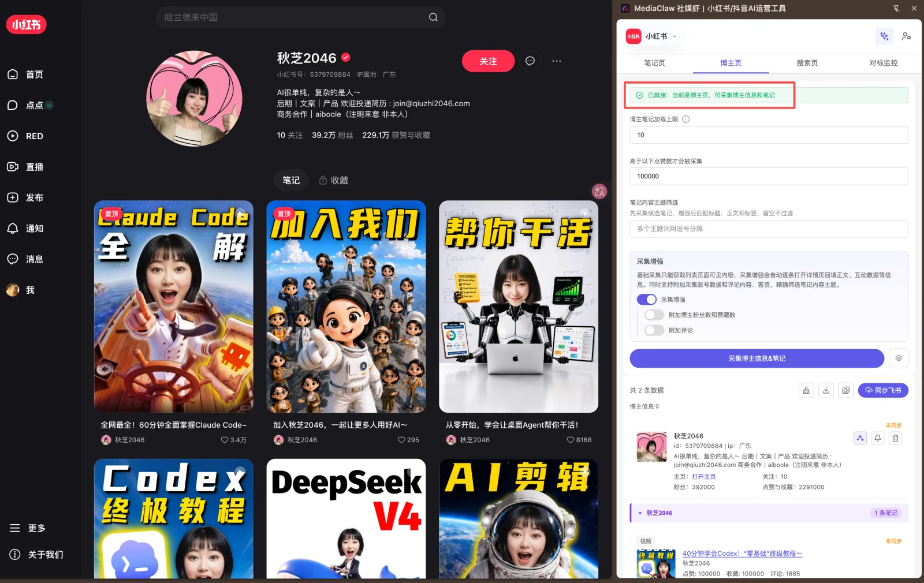The width and height of the screenshot is (924, 583).
Task: Click the info icon beside 博主笔记加载上限
Action: (x=686, y=119)
